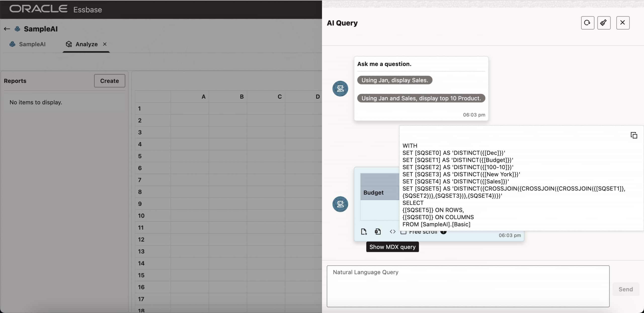Expand the SampleAI database node
The height and width of the screenshot is (313, 644).
(x=17, y=29)
